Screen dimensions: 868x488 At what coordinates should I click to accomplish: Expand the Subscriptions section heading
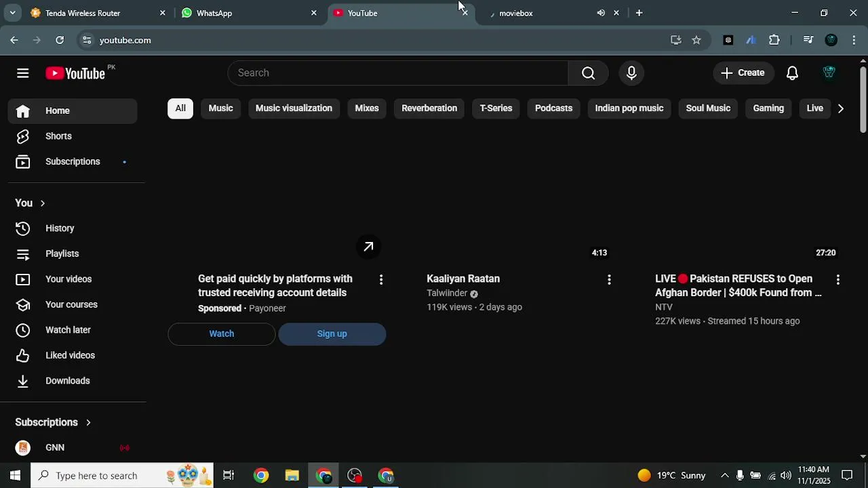[x=53, y=422]
